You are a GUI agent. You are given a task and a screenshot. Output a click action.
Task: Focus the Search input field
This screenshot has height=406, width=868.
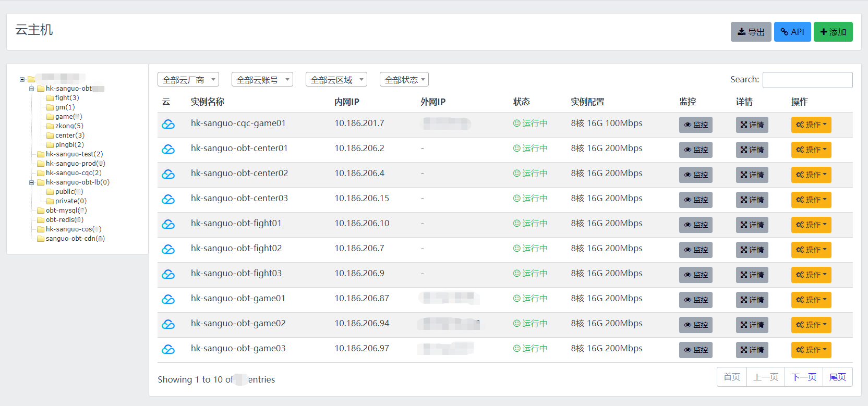pos(807,80)
